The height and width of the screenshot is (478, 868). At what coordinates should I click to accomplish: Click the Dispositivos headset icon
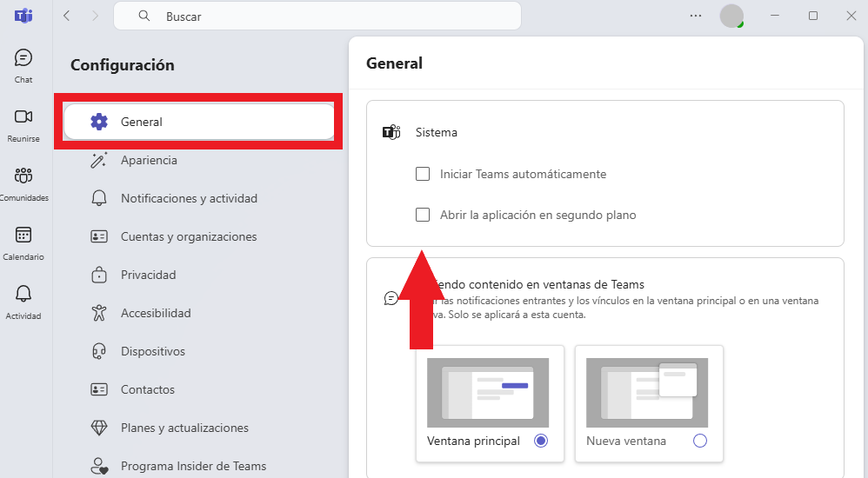99,351
